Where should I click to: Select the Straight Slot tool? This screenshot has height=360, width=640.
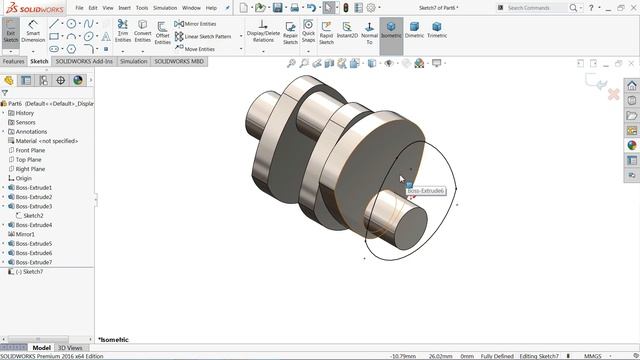(54, 49)
